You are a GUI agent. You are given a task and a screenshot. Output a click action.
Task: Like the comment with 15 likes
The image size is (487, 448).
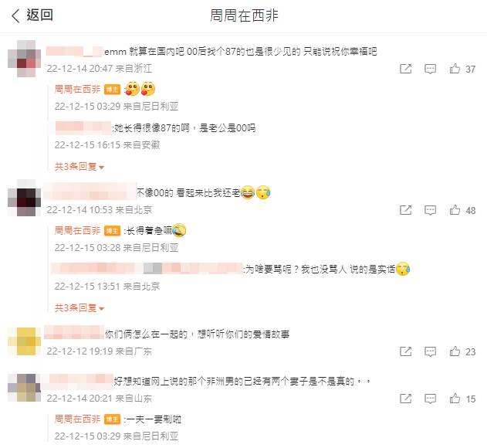coord(455,399)
